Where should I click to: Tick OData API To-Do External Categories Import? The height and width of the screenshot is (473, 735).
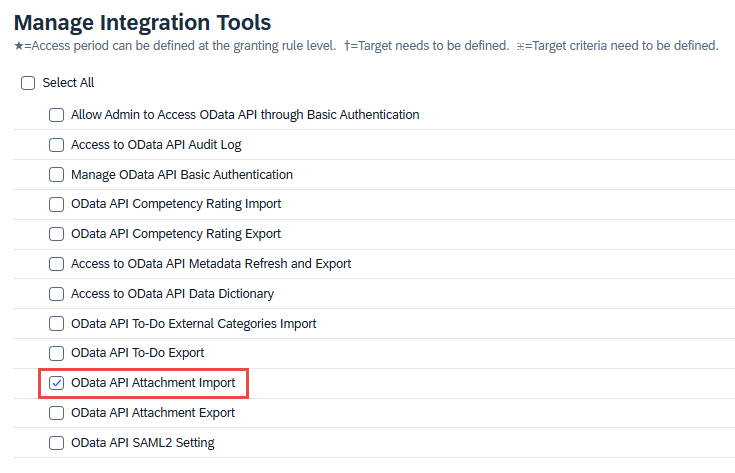coord(57,324)
